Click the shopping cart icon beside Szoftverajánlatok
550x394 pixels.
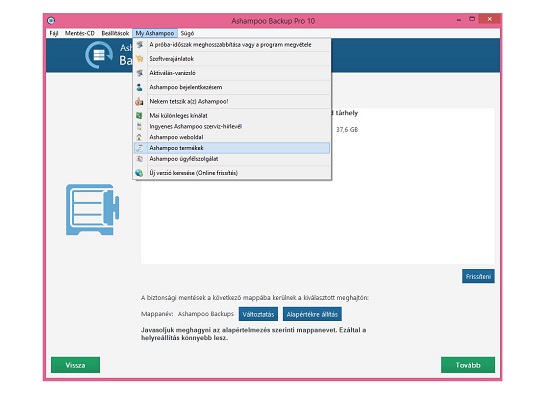[140, 59]
